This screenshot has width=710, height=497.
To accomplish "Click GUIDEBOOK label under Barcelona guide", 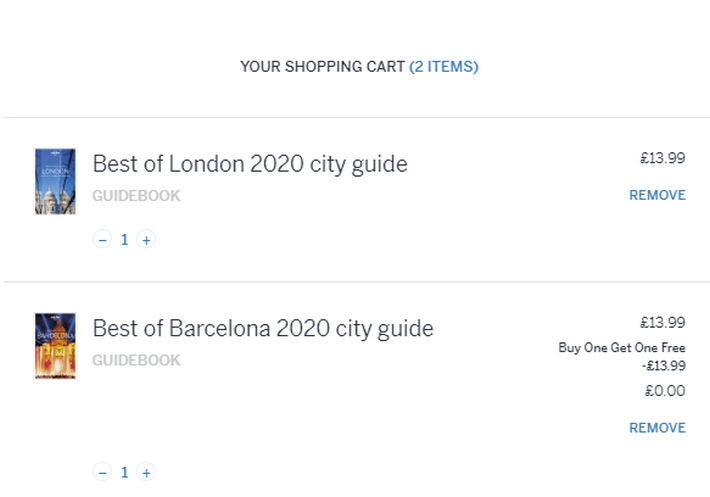I will pos(136,360).
